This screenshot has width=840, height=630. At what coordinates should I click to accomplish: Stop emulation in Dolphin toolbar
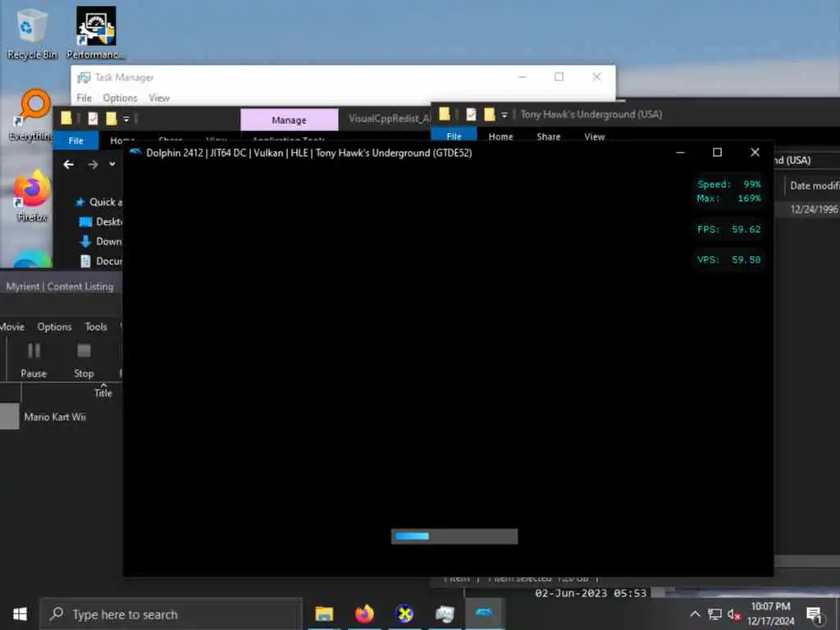[x=84, y=360]
